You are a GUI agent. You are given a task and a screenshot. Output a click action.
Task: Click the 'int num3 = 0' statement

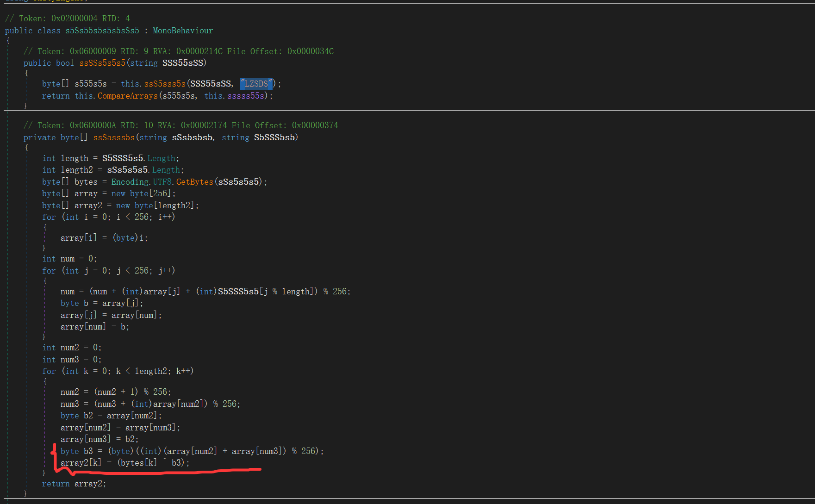(x=72, y=360)
